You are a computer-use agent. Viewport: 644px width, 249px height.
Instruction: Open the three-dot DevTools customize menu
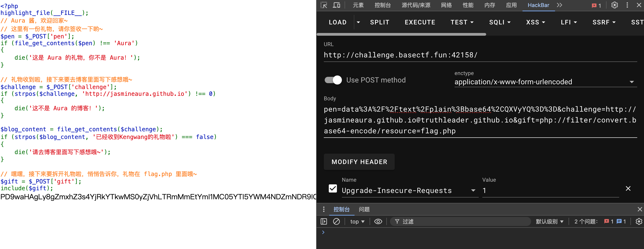tap(627, 5)
